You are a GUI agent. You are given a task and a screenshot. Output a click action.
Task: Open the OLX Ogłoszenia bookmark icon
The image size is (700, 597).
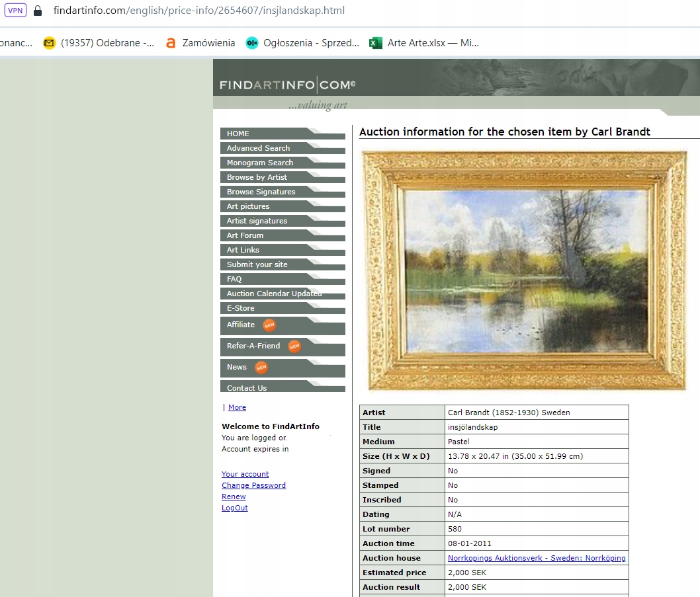(x=252, y=43)
